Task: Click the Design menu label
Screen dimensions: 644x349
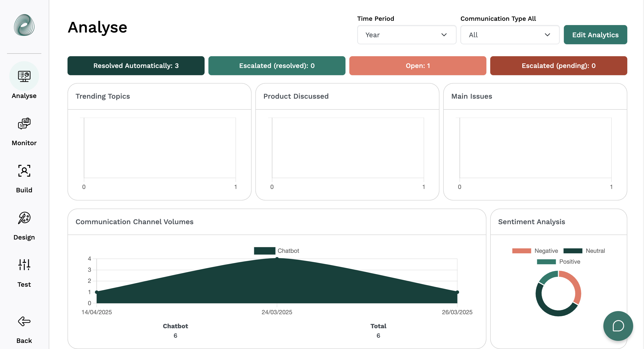Action: (x=24, y=237)
